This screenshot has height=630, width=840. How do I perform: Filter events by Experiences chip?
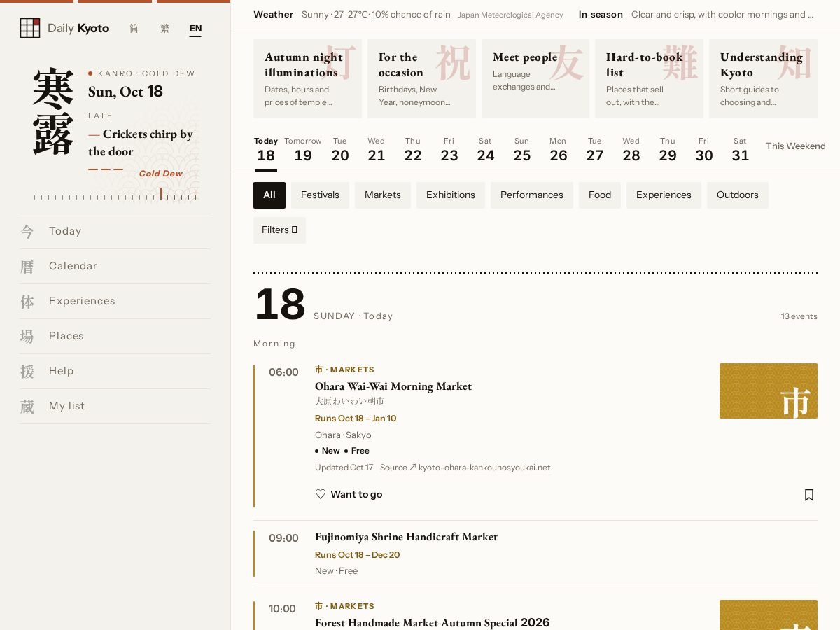[664, 195]
